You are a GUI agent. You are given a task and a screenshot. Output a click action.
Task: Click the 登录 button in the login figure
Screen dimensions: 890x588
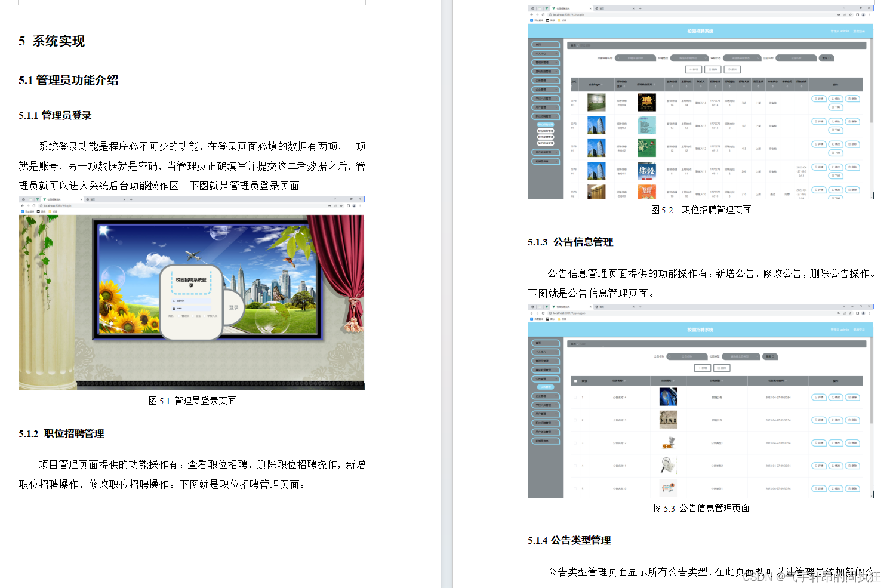point(233,307)
